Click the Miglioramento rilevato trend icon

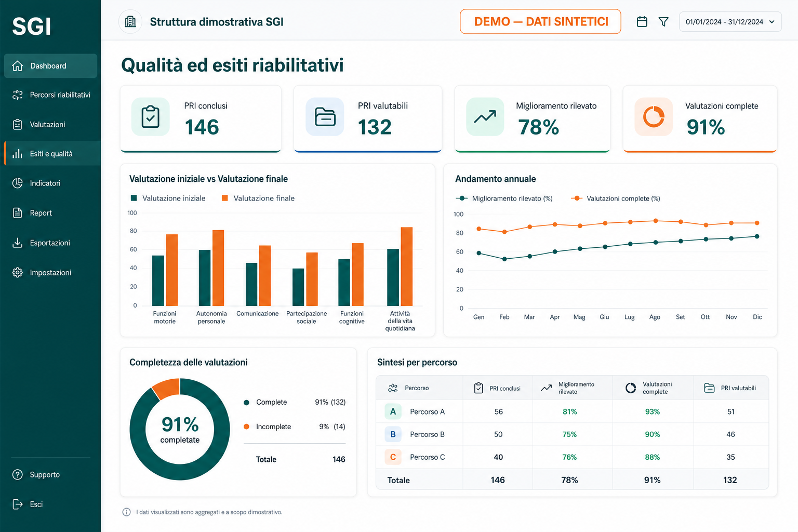[485, 117]
